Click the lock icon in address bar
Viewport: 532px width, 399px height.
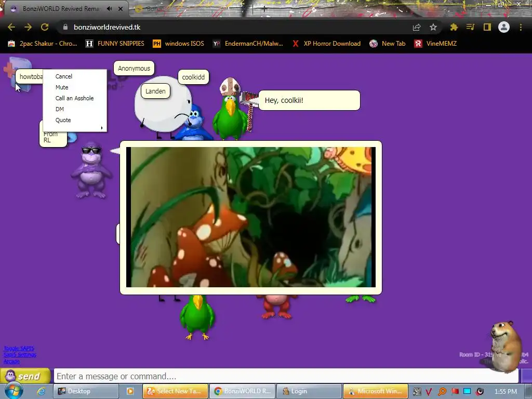[65, 27]
